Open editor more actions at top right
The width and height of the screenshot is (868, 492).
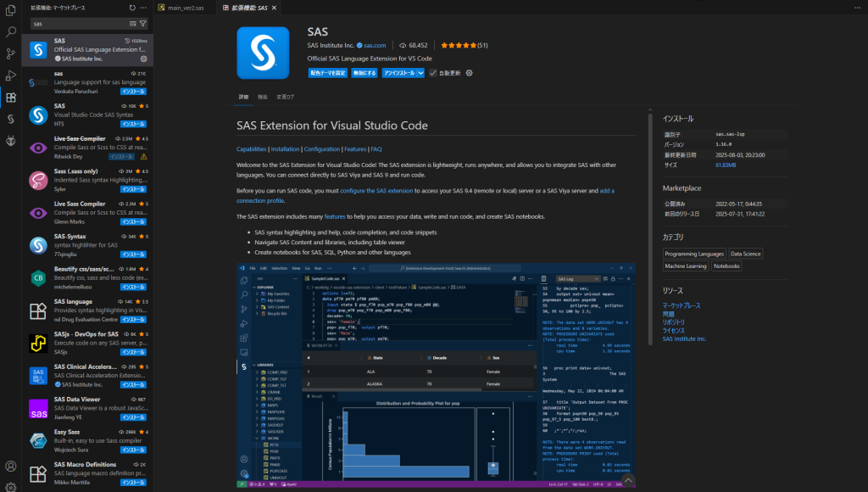pos(858,8)
